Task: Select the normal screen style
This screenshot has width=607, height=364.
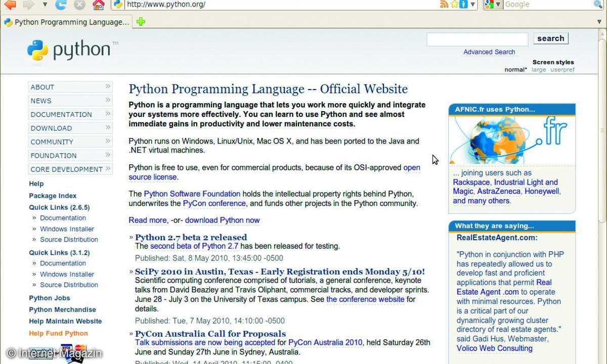Action: pyautogui.click(x=515, y=70)
